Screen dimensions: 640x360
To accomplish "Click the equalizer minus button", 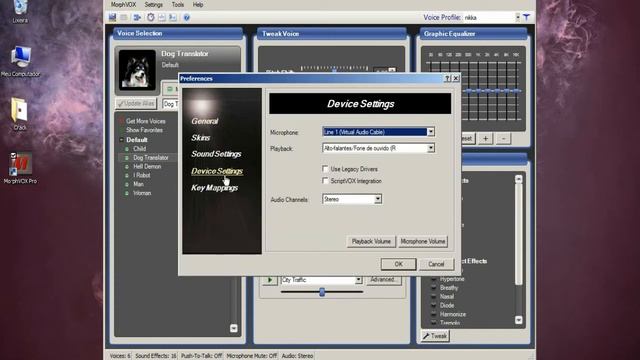I will pos(503,139).
